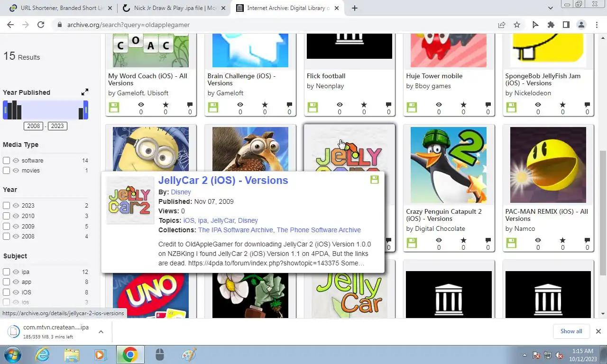
Task: Check the 2009 year filter
Action: (x=6, y=226)
